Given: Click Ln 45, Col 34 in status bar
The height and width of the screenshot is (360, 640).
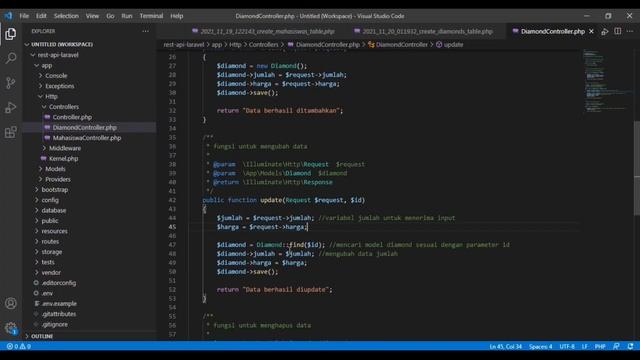Looking at the screenshot, I should (506, 347).
